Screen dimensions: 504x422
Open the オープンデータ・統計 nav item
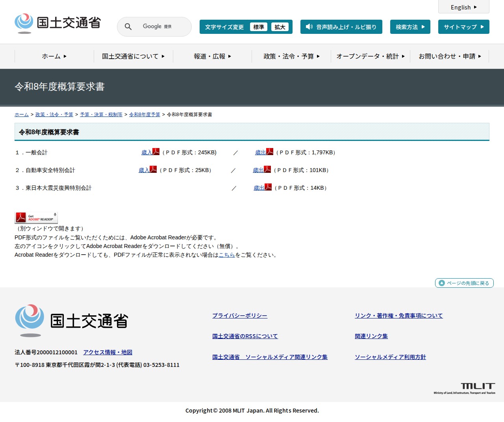[370, 56]
